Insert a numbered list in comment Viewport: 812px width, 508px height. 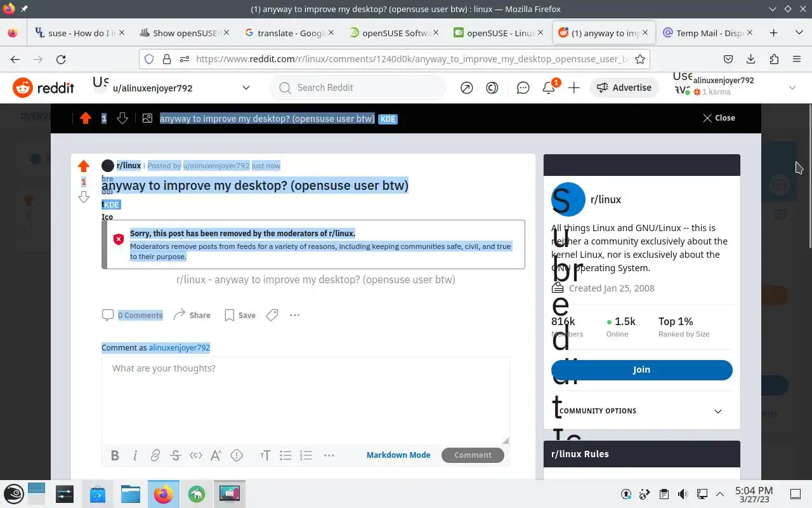(x=306, y=455)
